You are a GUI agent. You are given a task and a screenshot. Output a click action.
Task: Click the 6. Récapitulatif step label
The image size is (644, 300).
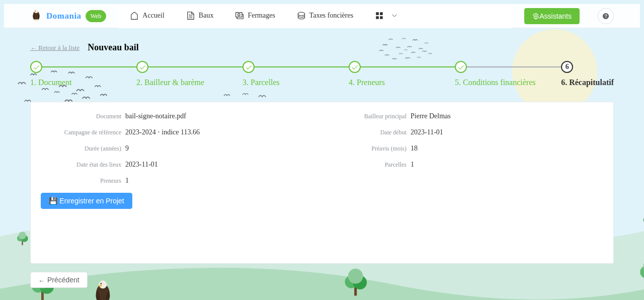click(587, 83)
